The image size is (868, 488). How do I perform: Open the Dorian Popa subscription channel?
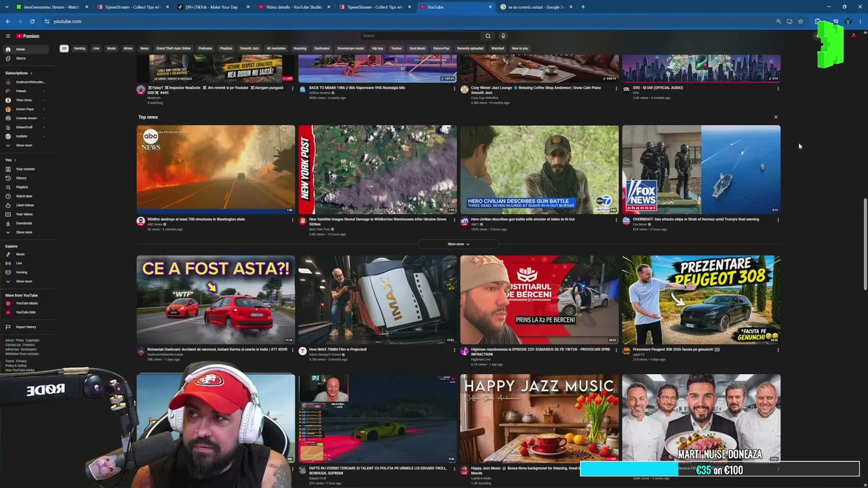(x=24, y=109)
